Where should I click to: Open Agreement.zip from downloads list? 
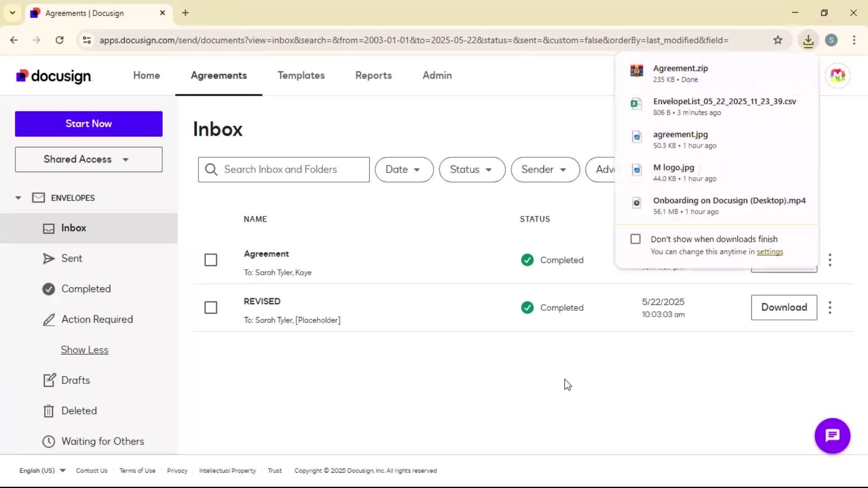click(x=717, y=73)
